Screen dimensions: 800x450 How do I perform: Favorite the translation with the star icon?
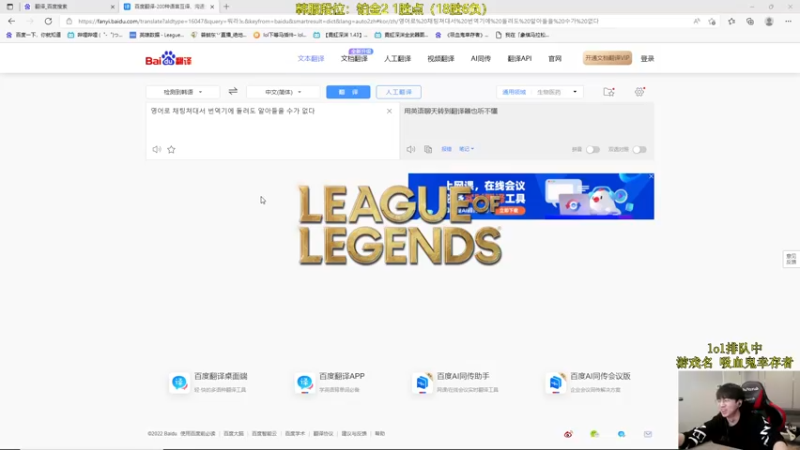[171, 149]
